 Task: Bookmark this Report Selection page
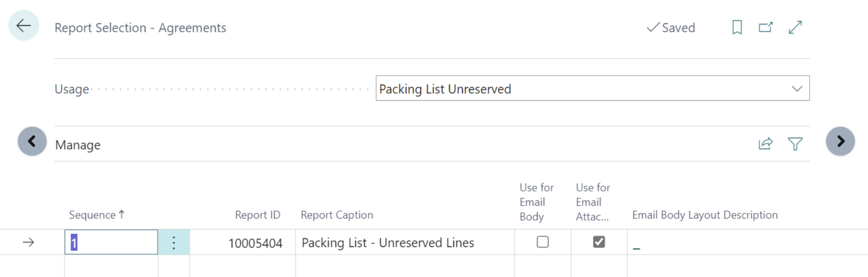click(x=737, y=28)
